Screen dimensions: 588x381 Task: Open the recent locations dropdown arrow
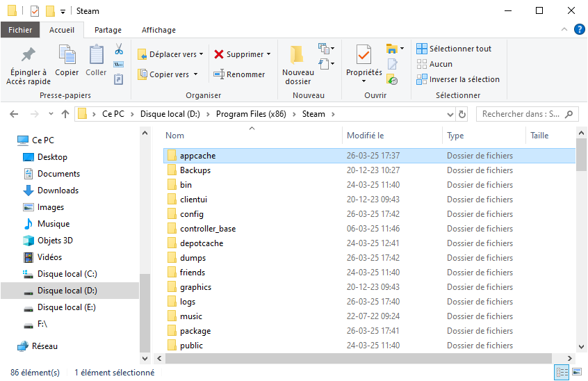tap(51, 113)
